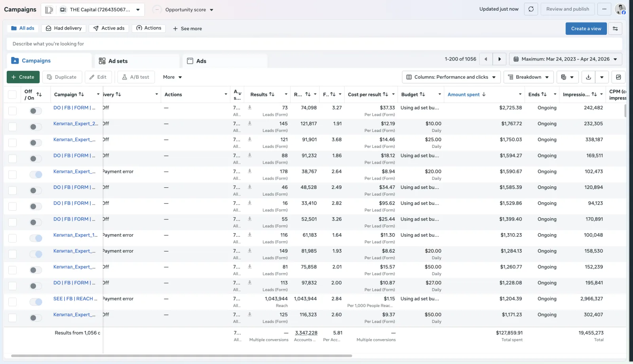Sort by Amount spent arrow
The image size is (633, 364).
[484, 94]
